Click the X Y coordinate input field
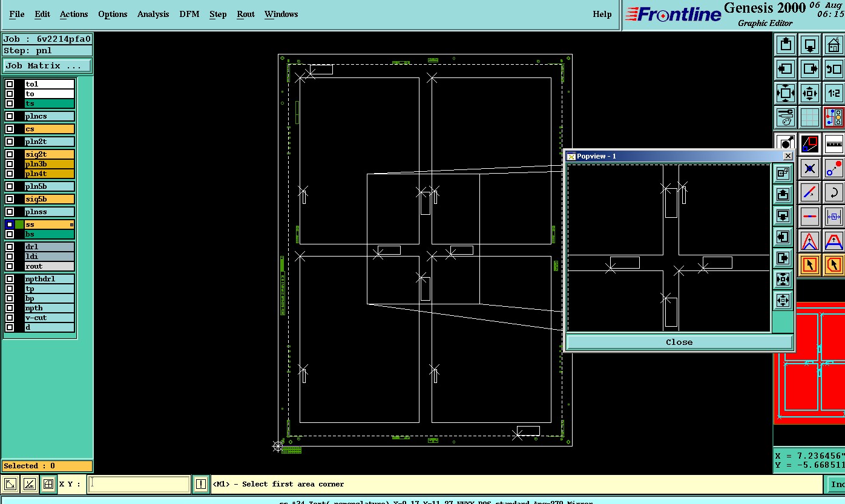Screen dimensions: 845x504 click(x=139, y=484)
